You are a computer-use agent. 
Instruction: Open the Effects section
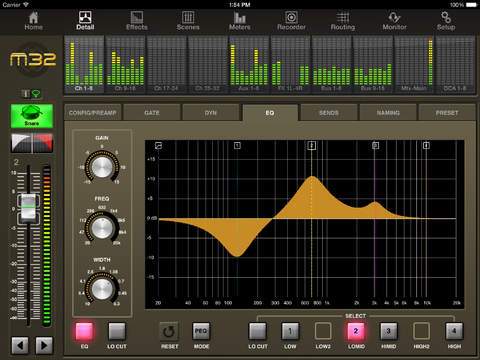(137, 21)
